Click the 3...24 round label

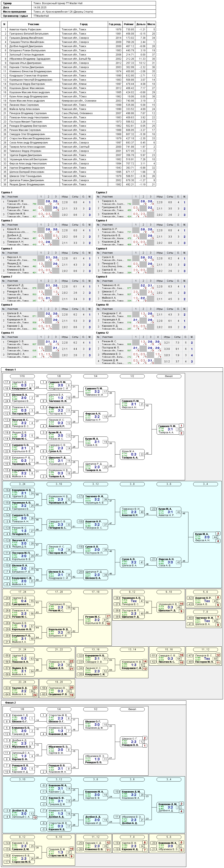[x=22, y=484]
